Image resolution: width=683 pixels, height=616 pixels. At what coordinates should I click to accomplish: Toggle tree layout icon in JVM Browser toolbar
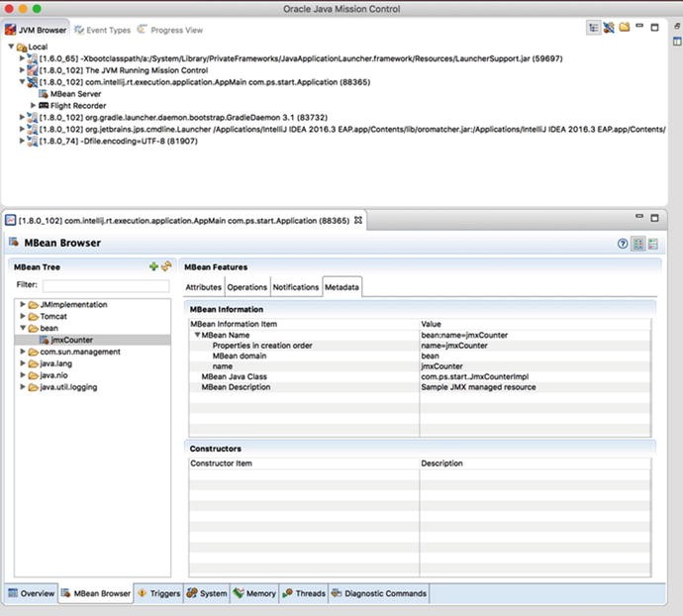(593, 28)
